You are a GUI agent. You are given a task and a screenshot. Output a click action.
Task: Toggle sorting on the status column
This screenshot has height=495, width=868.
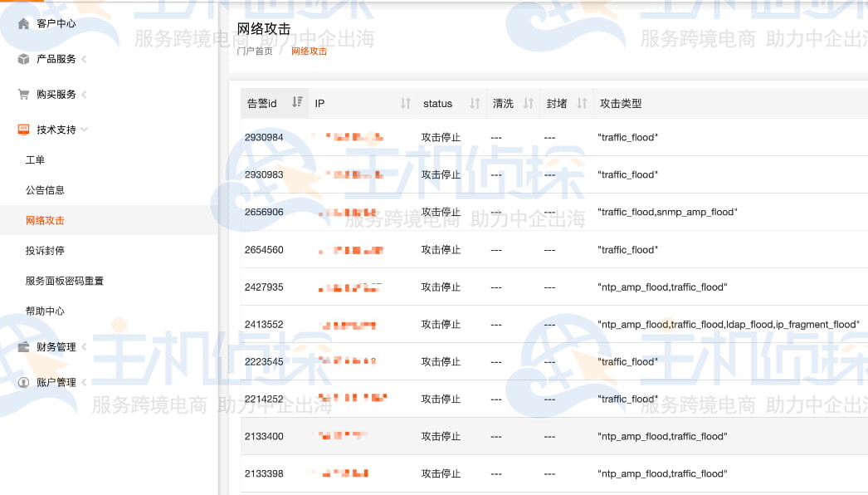tap(474, 103)
